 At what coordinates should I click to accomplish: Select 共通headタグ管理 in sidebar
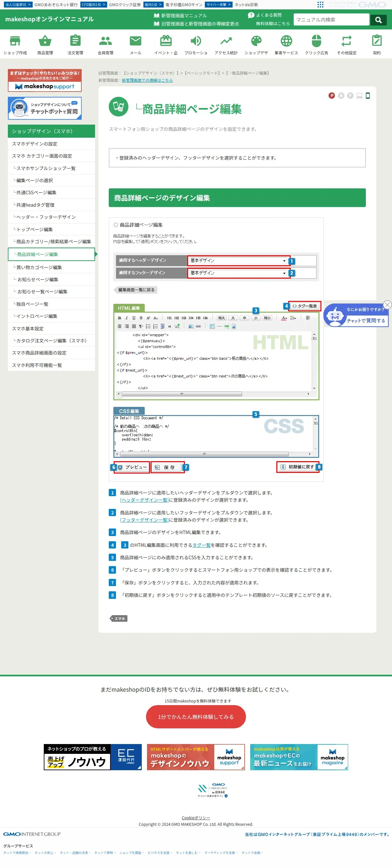pos(51,205)
